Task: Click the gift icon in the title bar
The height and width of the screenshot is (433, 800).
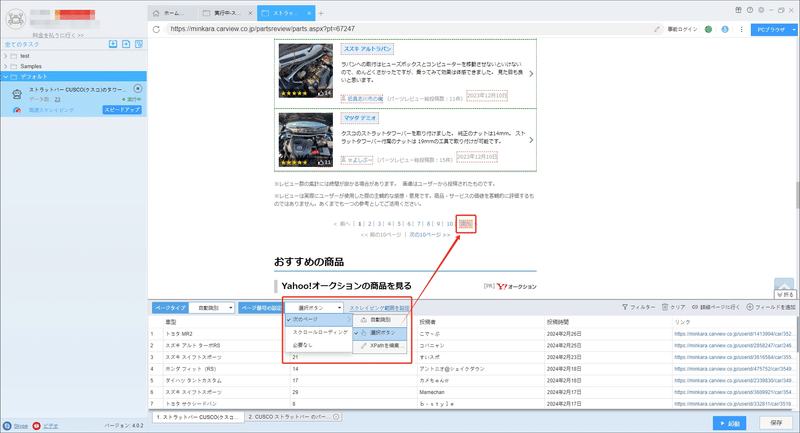Action: click(x=738, y=10)
